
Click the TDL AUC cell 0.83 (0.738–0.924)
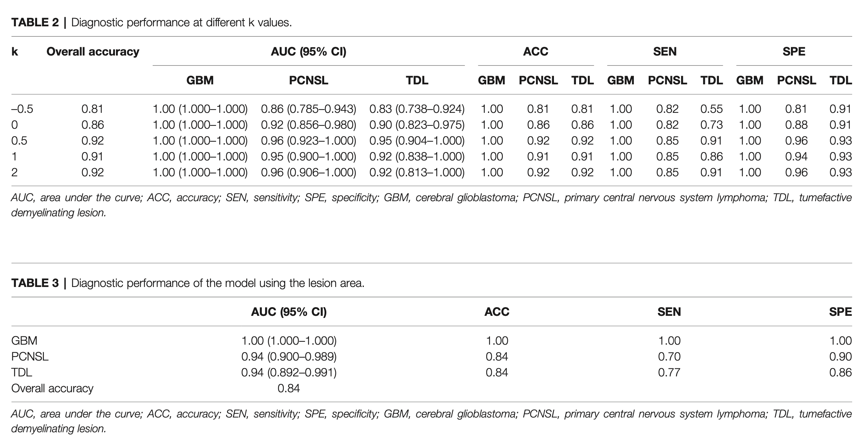[417, 109]
